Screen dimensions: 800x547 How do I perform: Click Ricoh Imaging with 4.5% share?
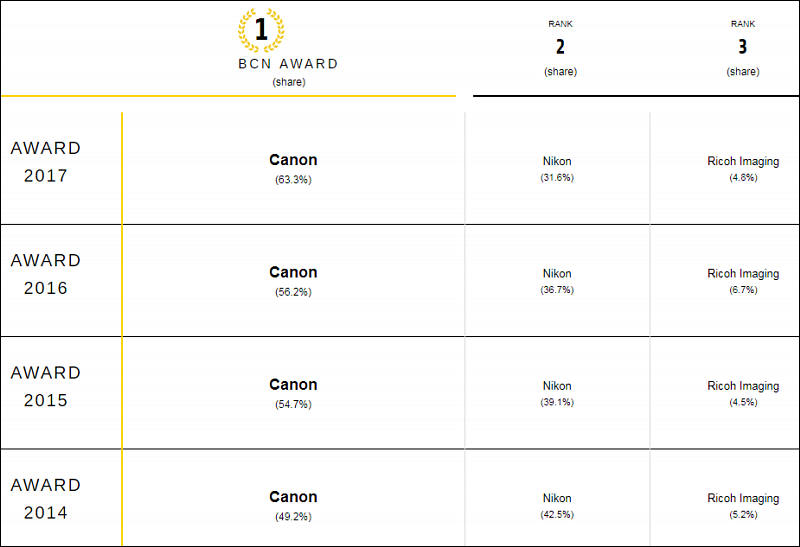coord(743,386)
